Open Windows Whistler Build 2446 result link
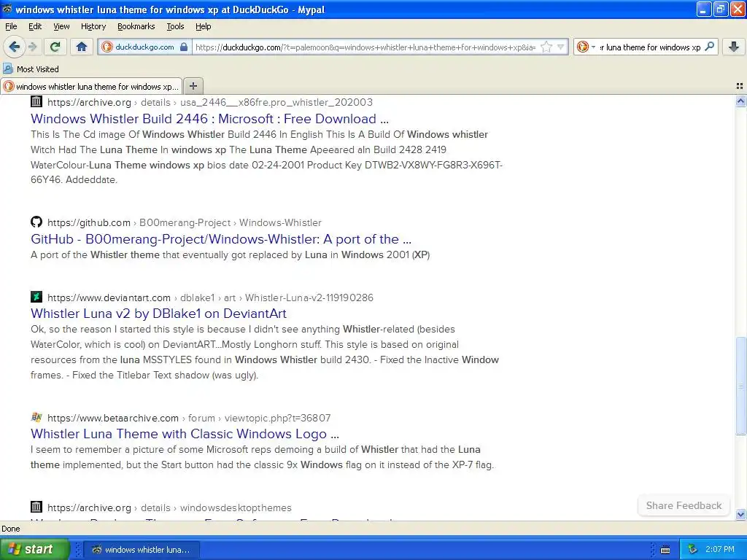 (209, 119)
